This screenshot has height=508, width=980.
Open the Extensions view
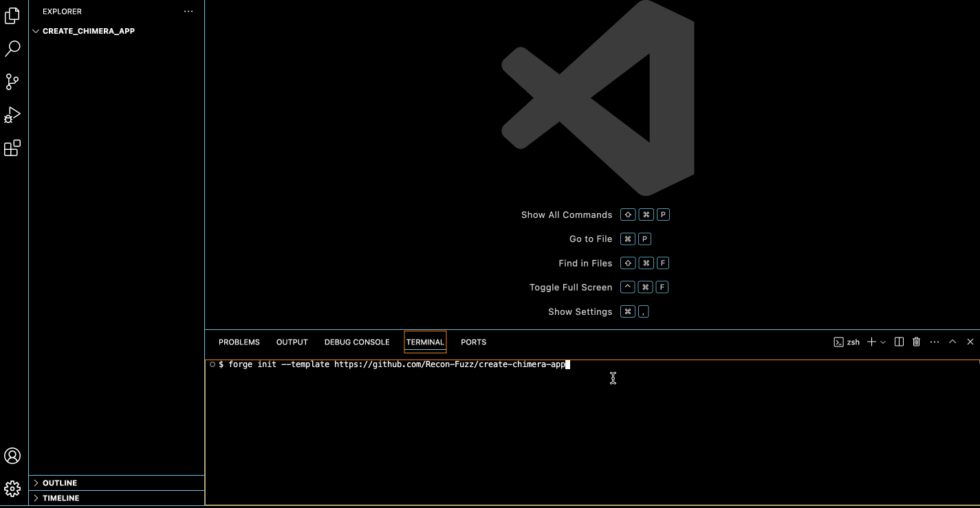point(12,148)
